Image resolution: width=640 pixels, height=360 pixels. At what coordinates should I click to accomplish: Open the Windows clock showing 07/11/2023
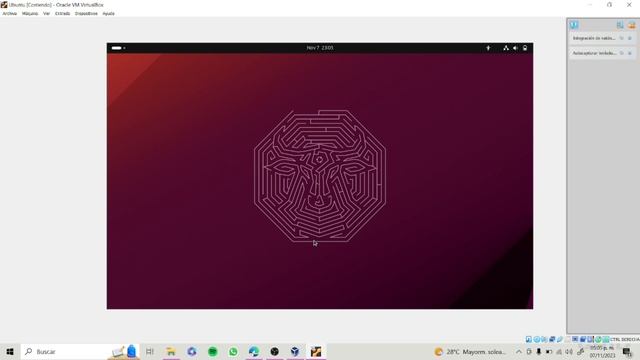click(602, 352)
